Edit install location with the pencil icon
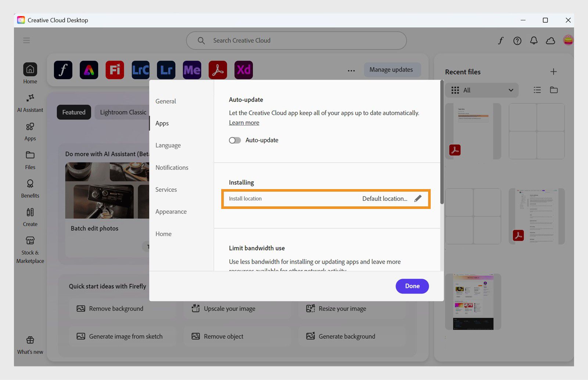 (x=418, y=199)
